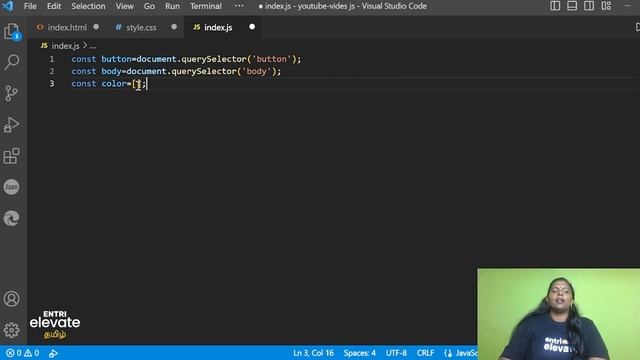The width and height of the screenshot is (640, 360).
Task: Click Ln 3, Col 16 status entry
Action: coord(313,353)
